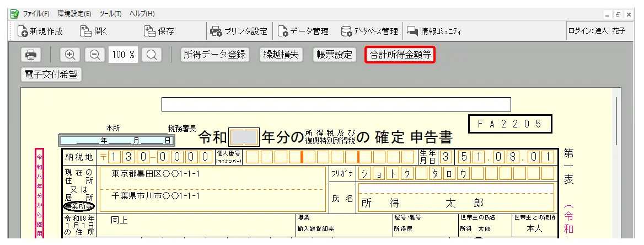This screenshot has height=245, width=644.
Task: Click the printer icon button
Action: pyautogui.click(x=31, y=55)
